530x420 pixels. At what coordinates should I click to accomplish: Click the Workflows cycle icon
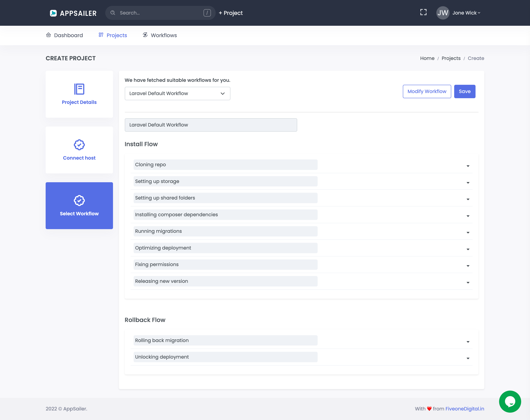point(145,35)
